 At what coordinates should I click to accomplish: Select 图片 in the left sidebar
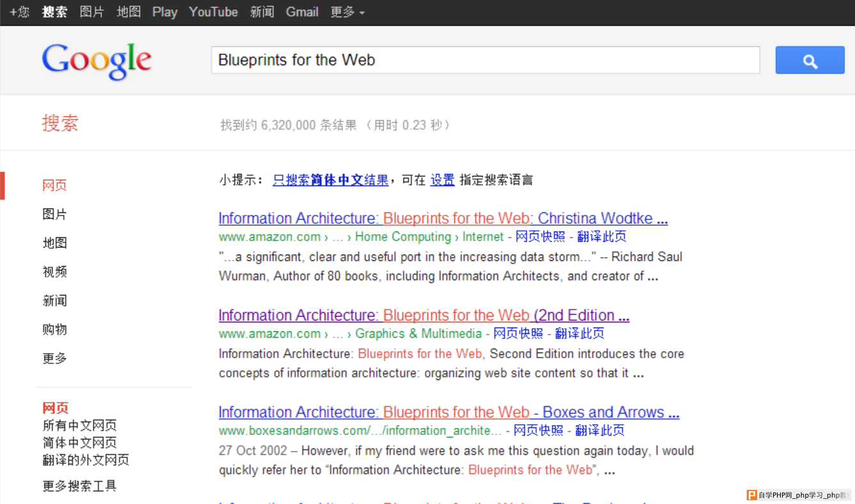[54, 214]
